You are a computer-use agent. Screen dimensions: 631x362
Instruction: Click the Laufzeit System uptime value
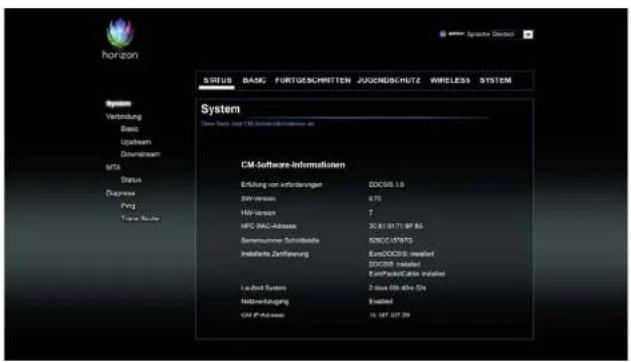click(x=397, y=288)
